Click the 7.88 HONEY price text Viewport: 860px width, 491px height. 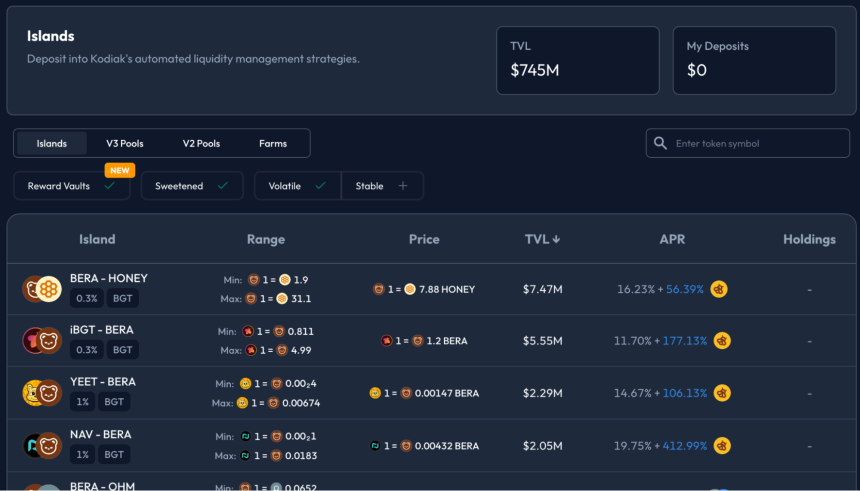point(447,289)
